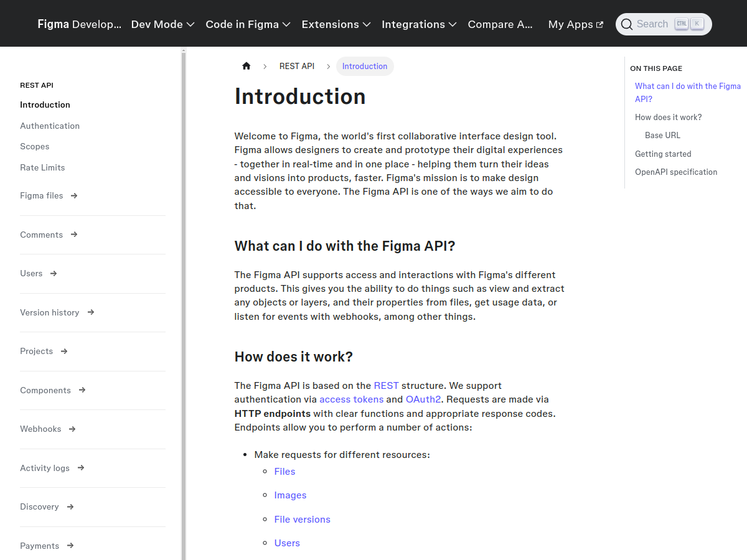This screenshot has height=560, width=747.
Task: Click the arrow icon next to Figma files
Action: pos(75,195)
